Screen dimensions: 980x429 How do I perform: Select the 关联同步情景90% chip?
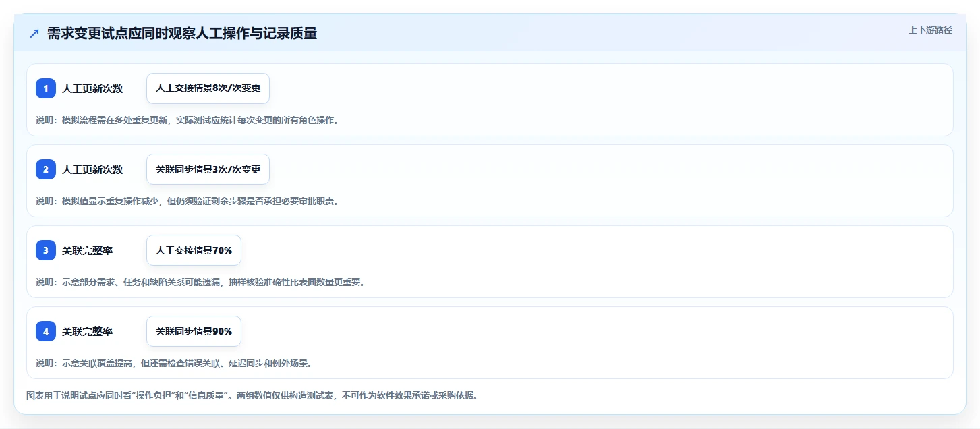[194, 331]
